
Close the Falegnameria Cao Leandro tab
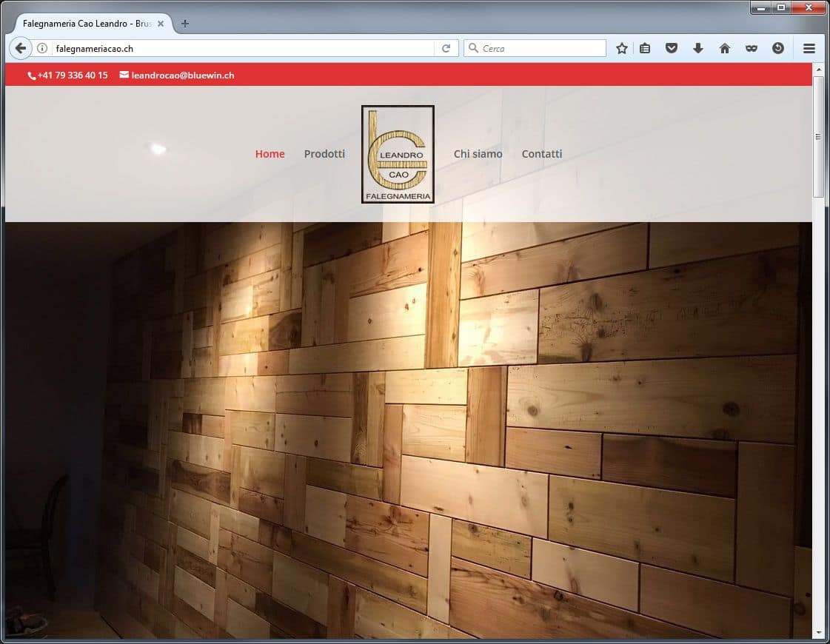161,24
